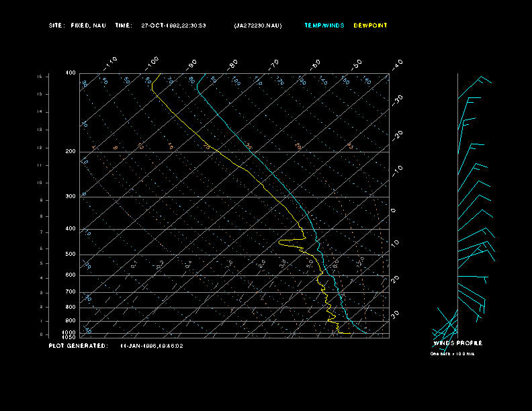Click the 1000 pressure level label

[x=70, y=332]
